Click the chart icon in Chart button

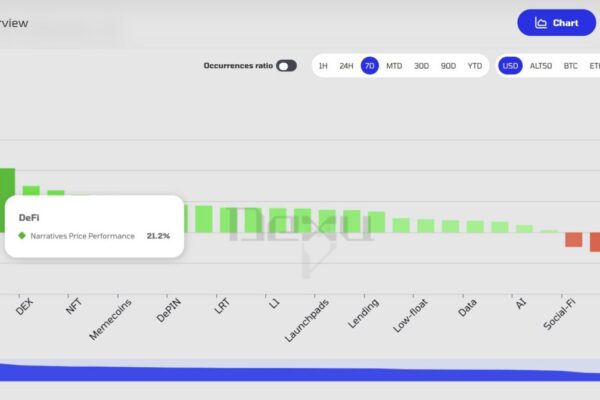[x=541, y=23]
